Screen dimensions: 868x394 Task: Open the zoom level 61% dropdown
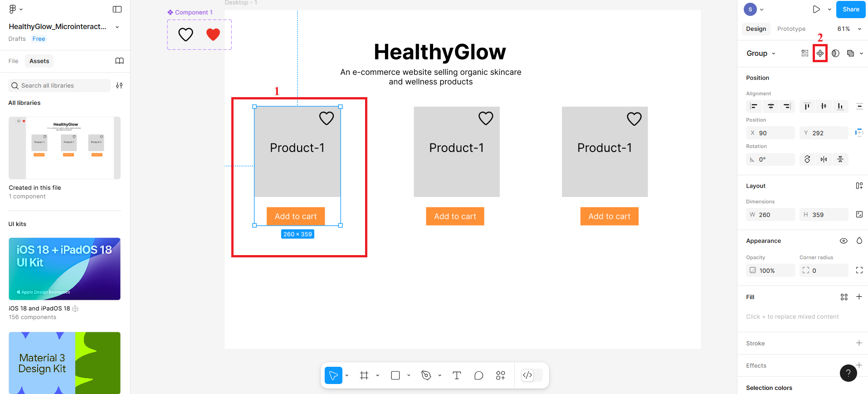pos(849,29)
